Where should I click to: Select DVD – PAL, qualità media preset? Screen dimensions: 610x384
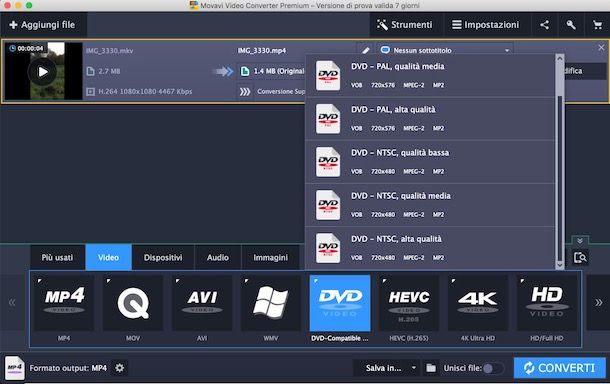(x=430, y=75)
